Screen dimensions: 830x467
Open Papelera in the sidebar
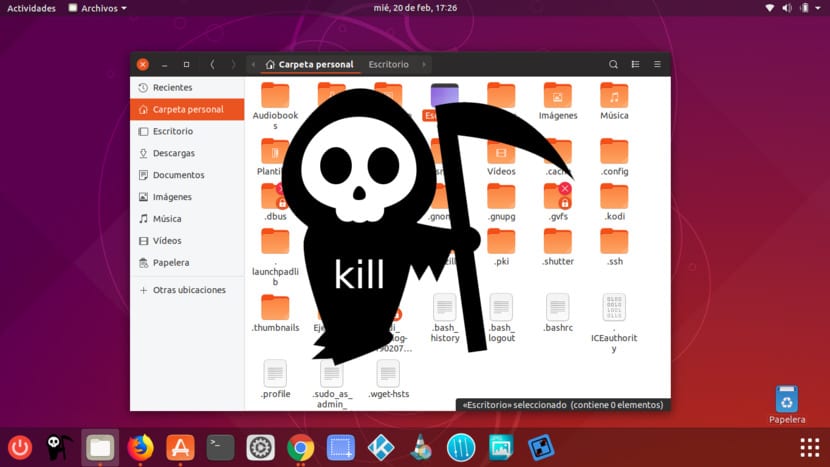171,263
